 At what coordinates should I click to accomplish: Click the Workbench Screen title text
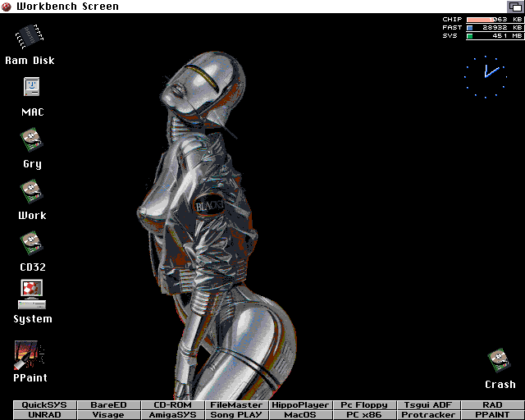point(67,7)
